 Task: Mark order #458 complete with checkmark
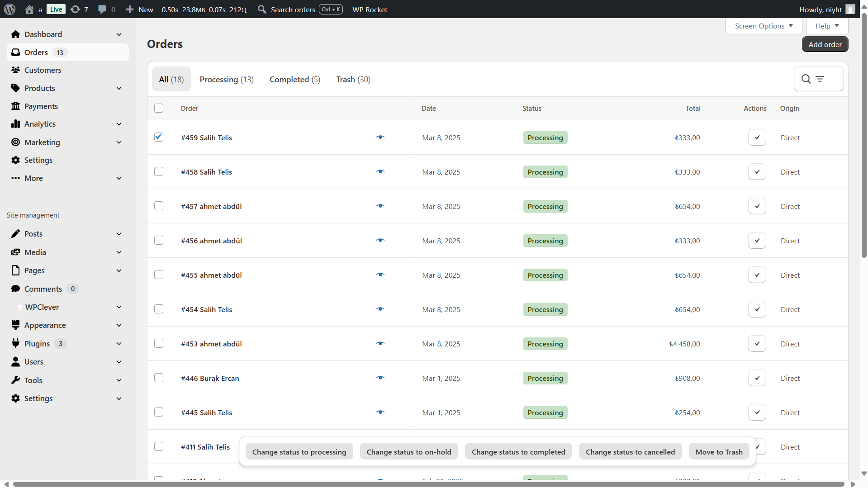757,172
